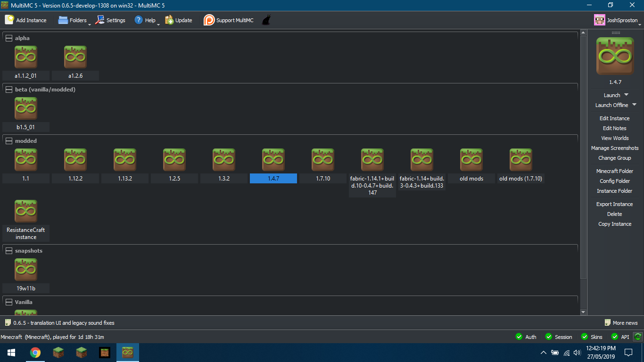Click View Worlds
Viewport: 644px width, 362px height.
click(x=615, y=138)
